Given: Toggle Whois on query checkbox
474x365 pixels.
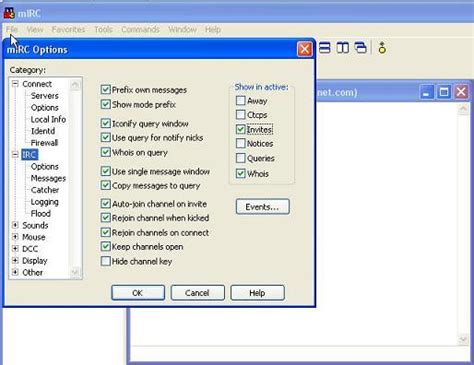Looking at the screenshot, I should click(106, 152).
